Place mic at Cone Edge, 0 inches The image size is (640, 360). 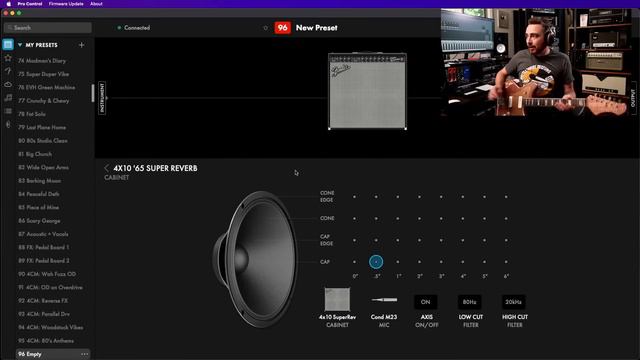coord(354,197)
